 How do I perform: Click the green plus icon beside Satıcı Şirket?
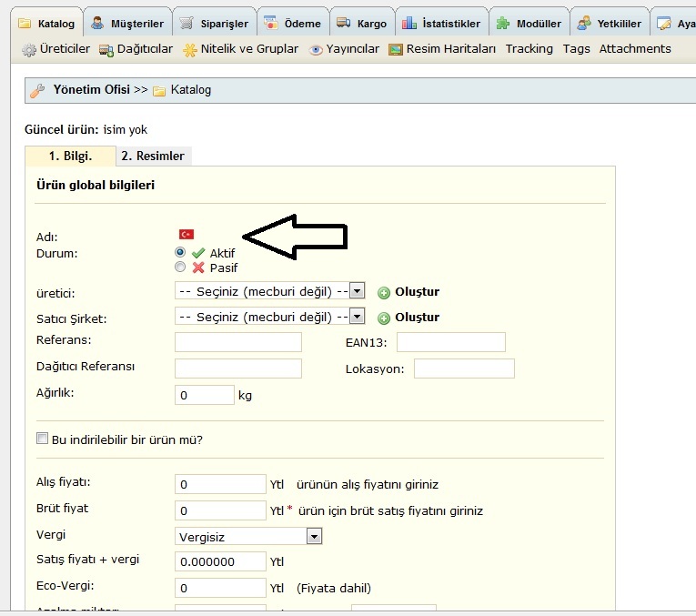tap(384, 318)
